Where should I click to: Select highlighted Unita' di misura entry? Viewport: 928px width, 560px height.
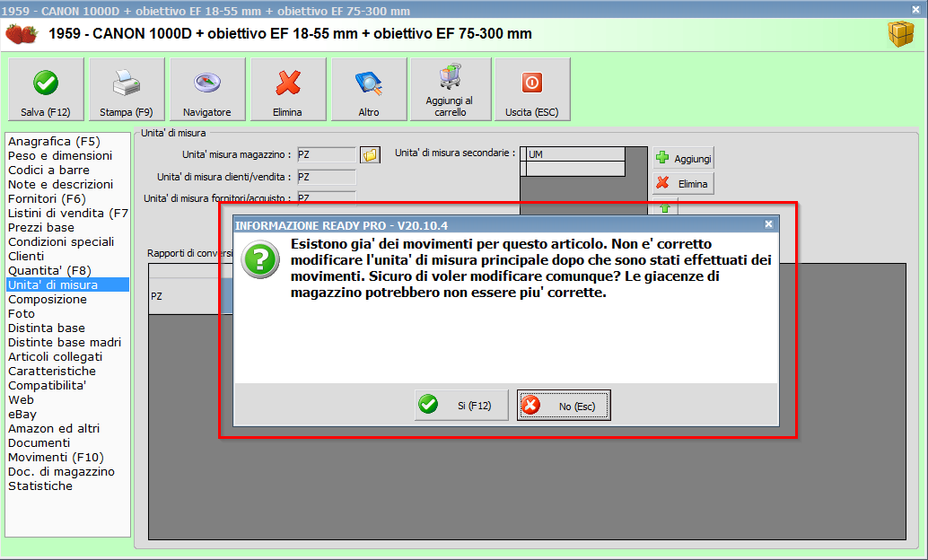click(67, 284)
